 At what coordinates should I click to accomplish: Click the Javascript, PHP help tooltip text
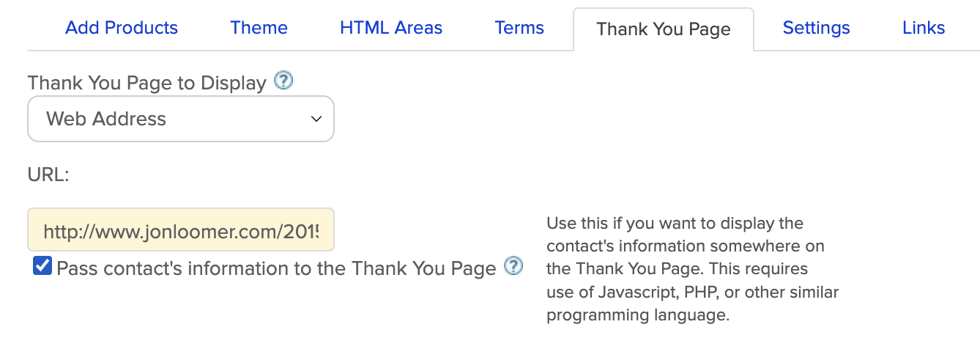pos(692,269)
